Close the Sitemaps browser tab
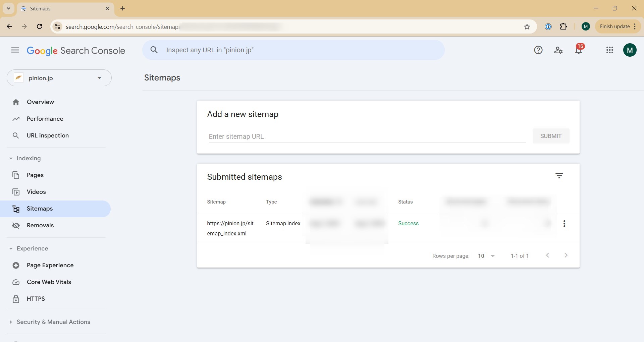 107,8
